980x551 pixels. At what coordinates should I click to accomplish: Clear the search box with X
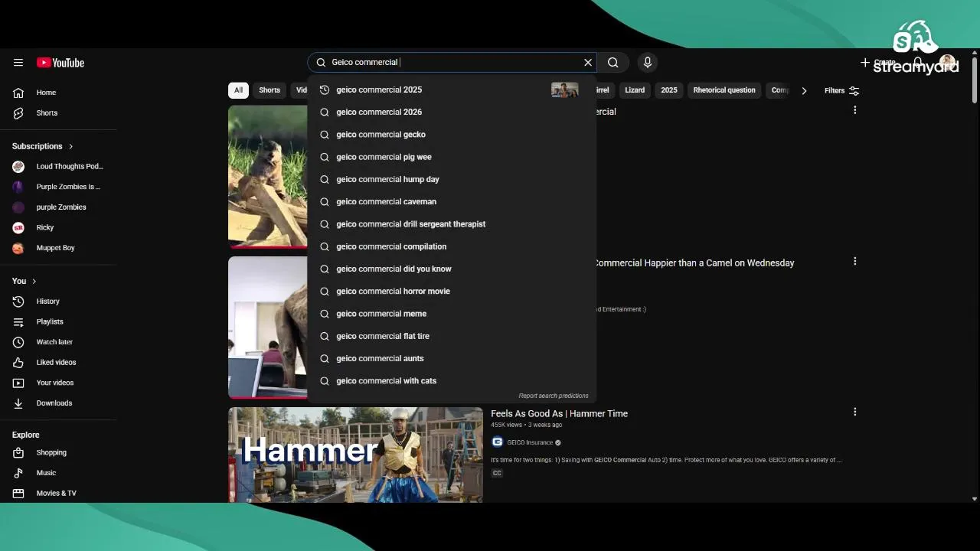588,63
